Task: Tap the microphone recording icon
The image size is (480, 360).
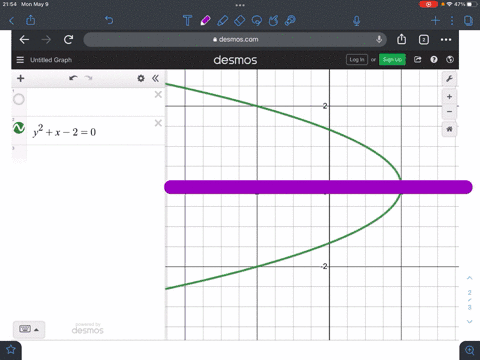Action: 357,21
